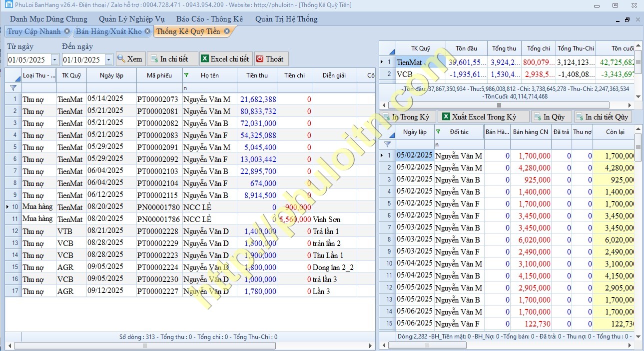Screen dimensions: 644x351
Task: Open the Báo Cáo - Thống Kê menu
Action: tap(209, 19)
